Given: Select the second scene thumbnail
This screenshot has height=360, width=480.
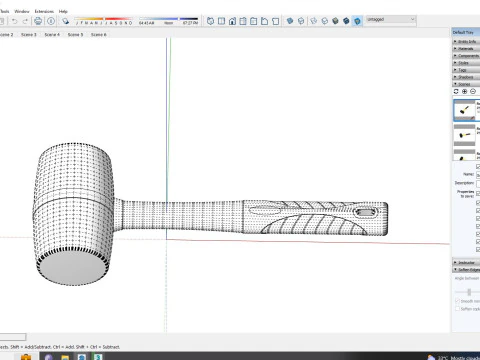Looking at the screenshot, I should 464,135.
